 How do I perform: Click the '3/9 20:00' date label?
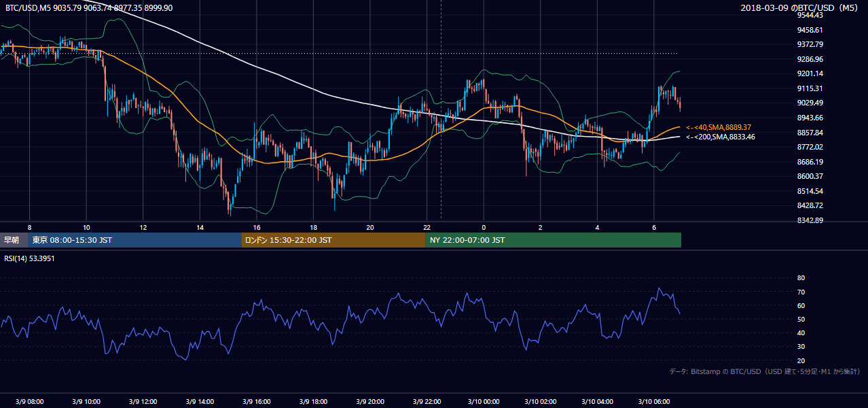[370, 402]
